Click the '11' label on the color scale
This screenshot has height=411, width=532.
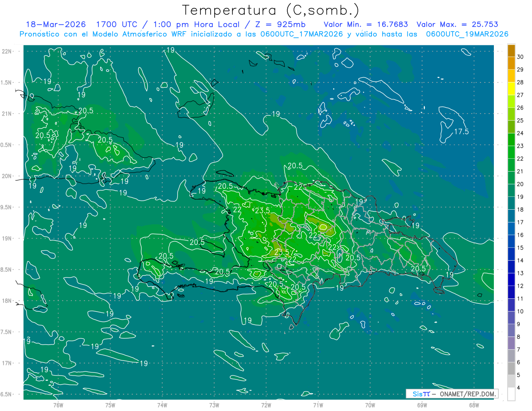click(x=520, y=299)
